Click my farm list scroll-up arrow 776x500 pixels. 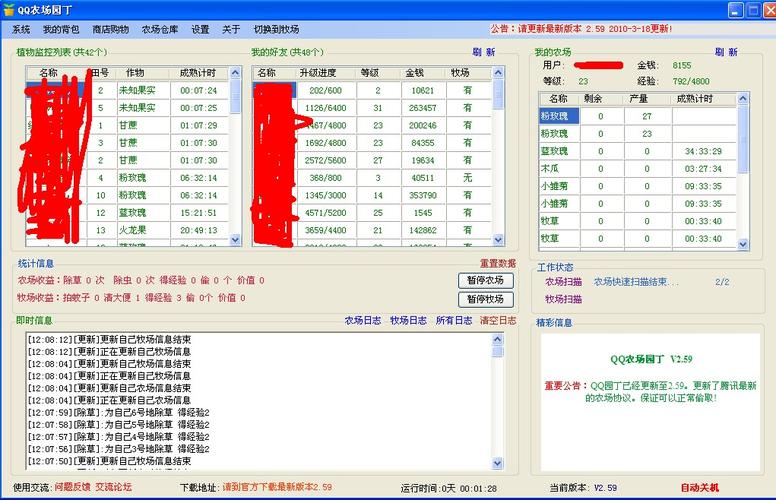click(x=742, y=99)
